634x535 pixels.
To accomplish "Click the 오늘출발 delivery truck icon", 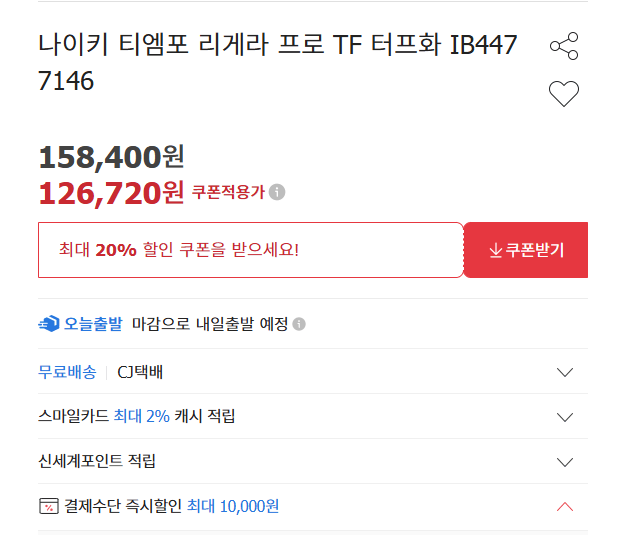I will (x=49, y=324).
